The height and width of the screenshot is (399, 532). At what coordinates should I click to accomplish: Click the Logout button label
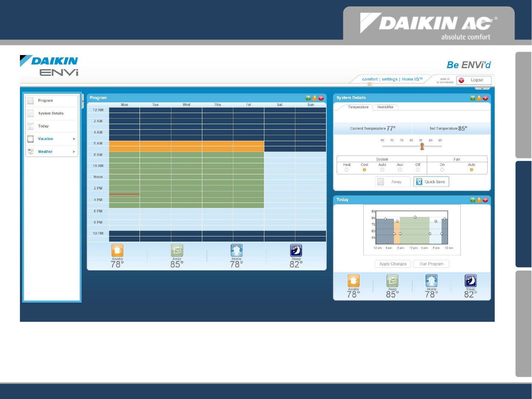[x=477, y=80]
